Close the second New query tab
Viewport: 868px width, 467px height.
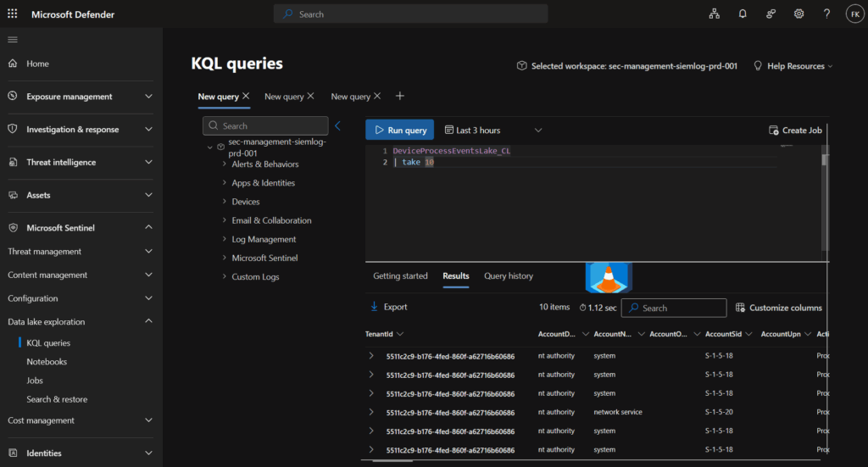310,96
